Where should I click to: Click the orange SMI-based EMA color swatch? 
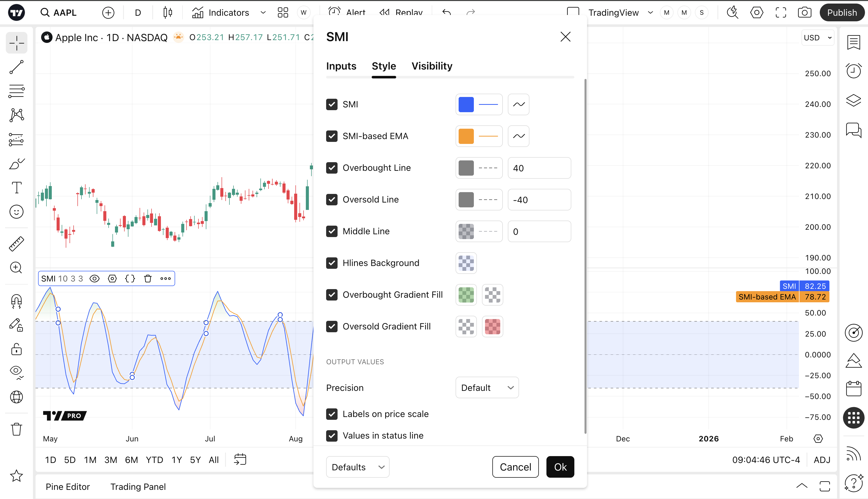[466, 136]
